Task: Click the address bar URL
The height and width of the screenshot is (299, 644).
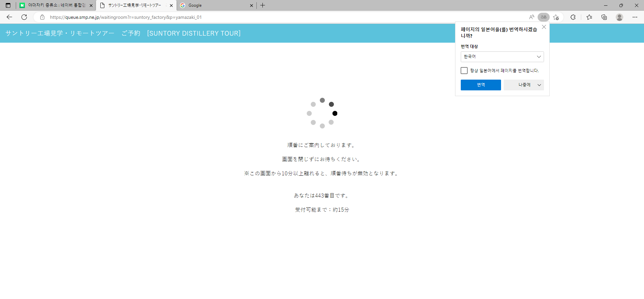Action: click(x=126, y=17)
